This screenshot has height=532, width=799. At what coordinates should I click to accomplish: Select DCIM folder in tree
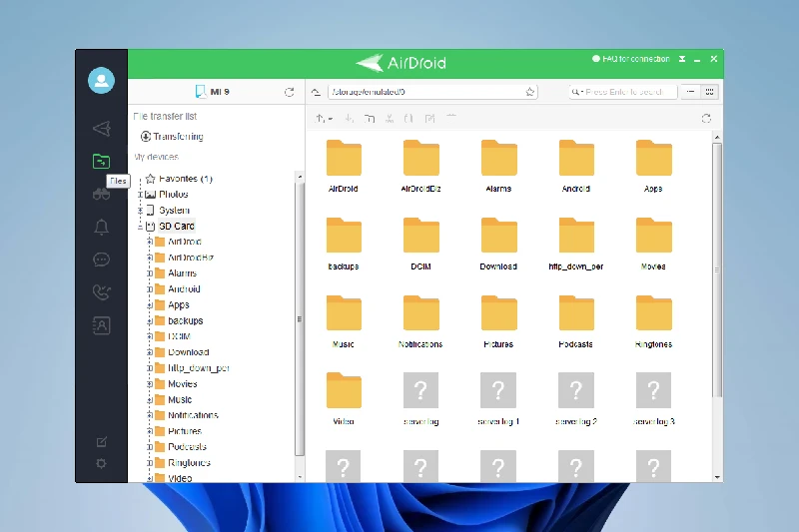pos(179,336)
